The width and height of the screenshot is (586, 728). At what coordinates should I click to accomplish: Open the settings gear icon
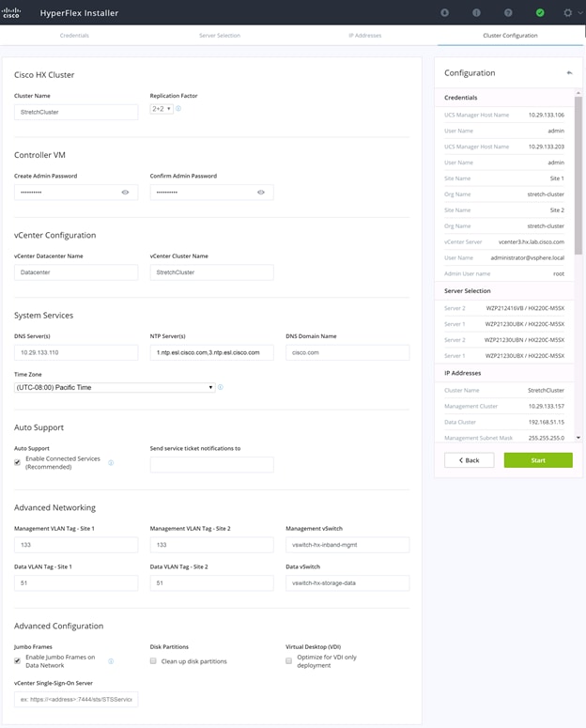(x=567, y=12)
